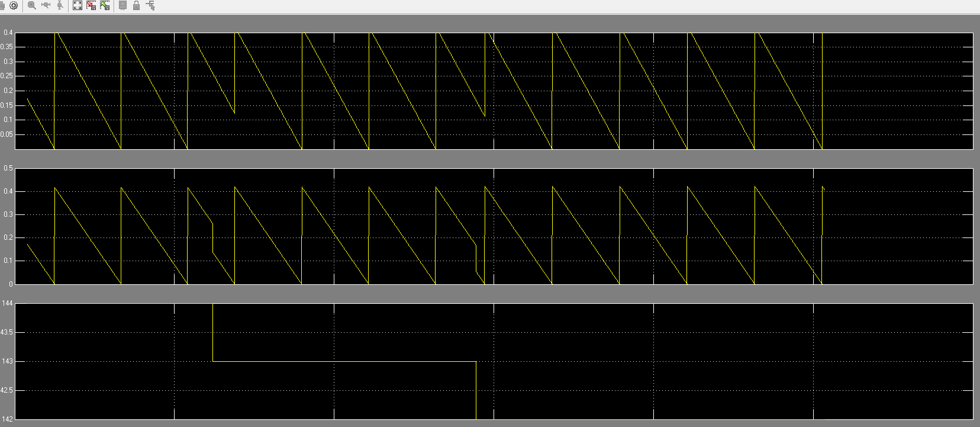Viewport: 980px width, 427px height.
Task: Click the 0.5 tick label on the middle plot
Action: pos(8,168)
